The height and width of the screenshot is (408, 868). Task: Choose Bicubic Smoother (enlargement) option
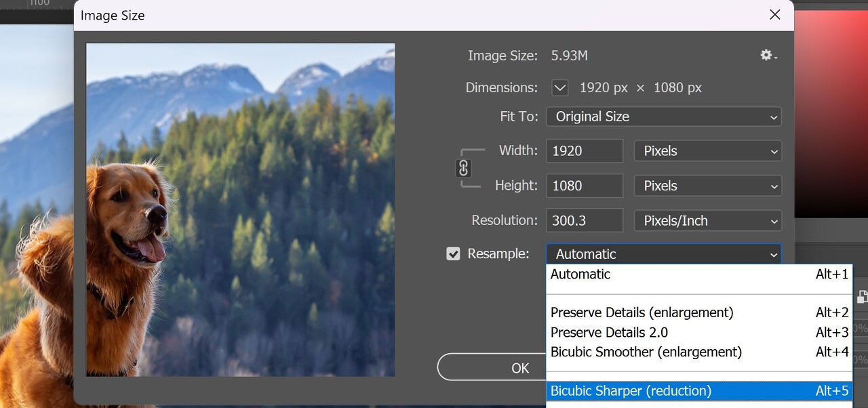point(699,352)
